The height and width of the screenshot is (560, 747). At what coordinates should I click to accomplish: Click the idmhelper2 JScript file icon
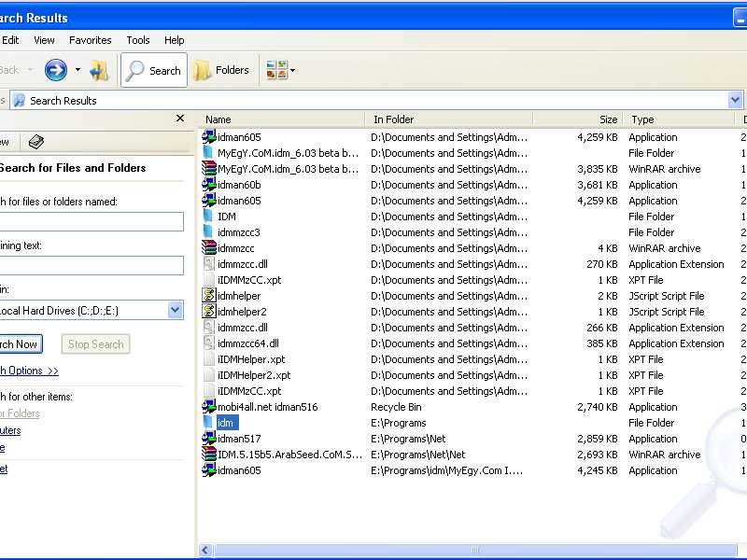tap(208, 312)
